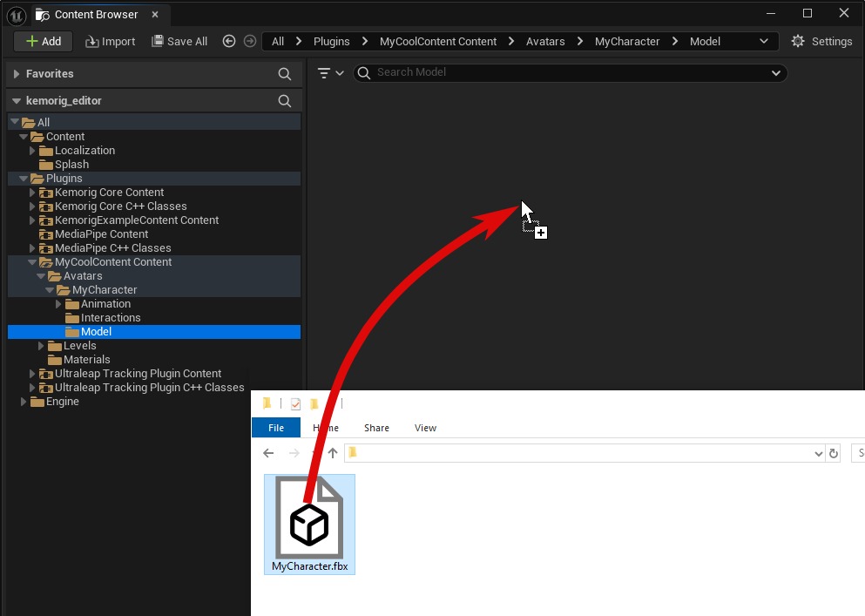Click the Unreal Engine logo icon
Image resolution: width=865 pixels, height=616 pixels.
(16, 14)
